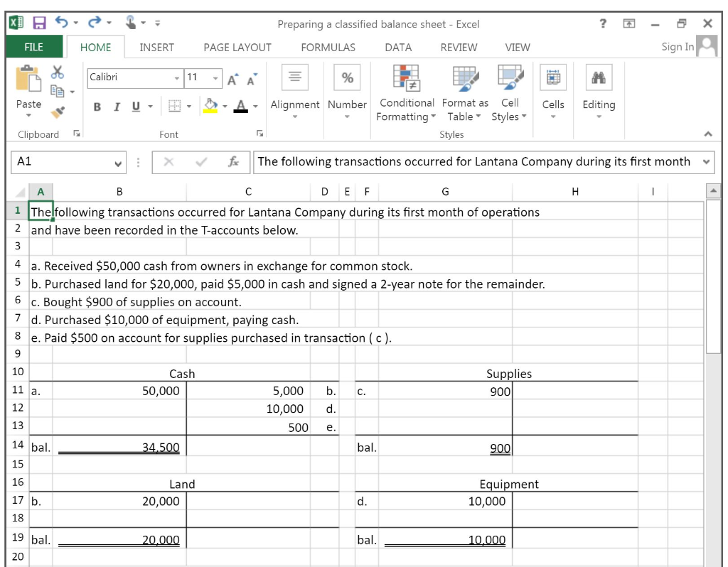Open Cell Styles gallery
Image resolution: width=728 pixels, height=567 pixels.
pyautogui.click(x=510, y=93)
